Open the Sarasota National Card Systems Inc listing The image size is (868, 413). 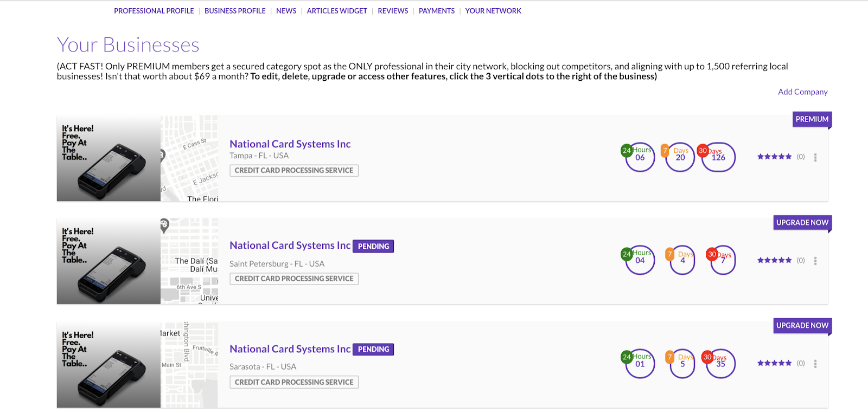(x=290, y=349)
